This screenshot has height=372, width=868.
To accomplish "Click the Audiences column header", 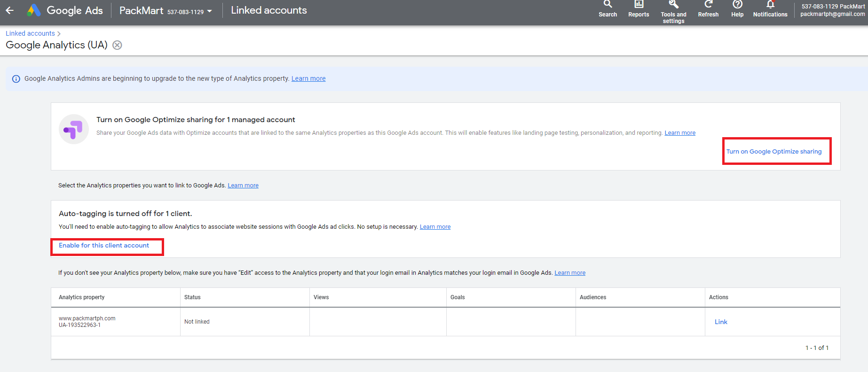I will 593,297.
